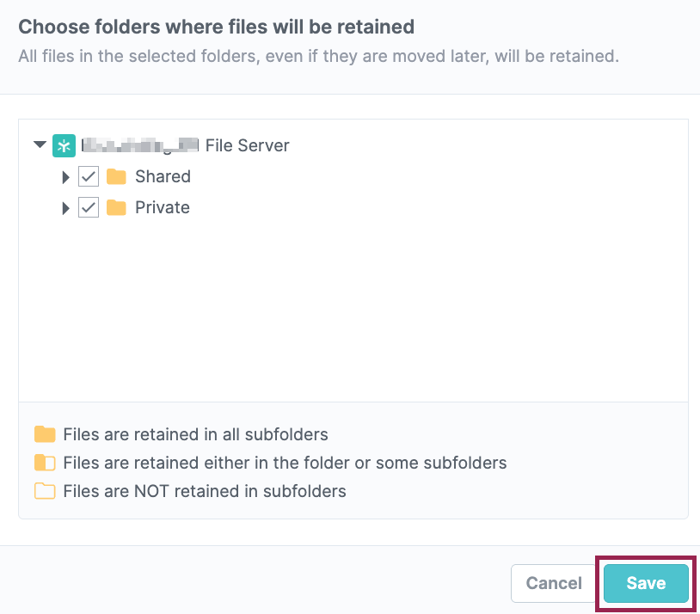
Task: Click the solid folder legend icon
Action: [x=45, y=434]
